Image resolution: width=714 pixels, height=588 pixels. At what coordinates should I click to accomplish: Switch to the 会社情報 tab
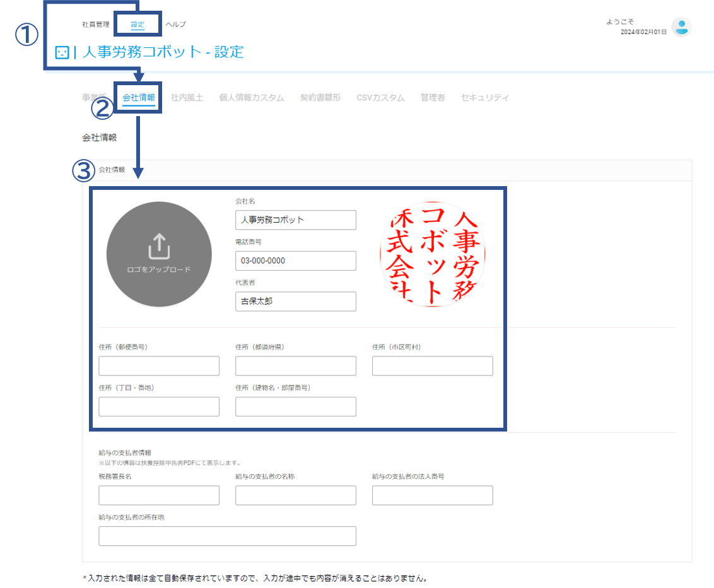139,97
